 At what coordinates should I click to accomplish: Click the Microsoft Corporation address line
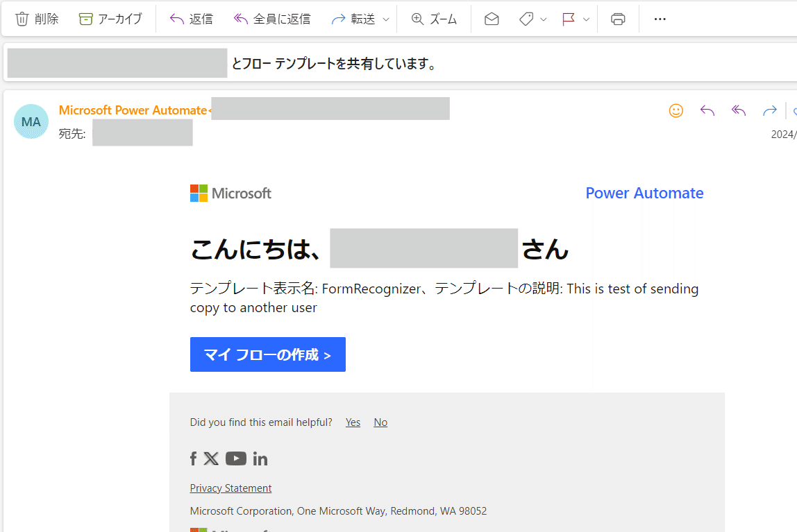click(x=338, y=510)
